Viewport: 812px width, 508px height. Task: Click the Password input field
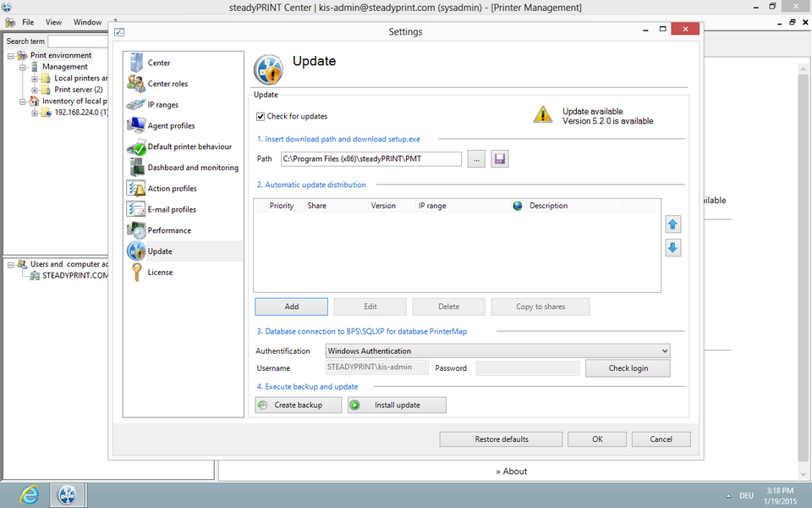[x=528, y=368]
